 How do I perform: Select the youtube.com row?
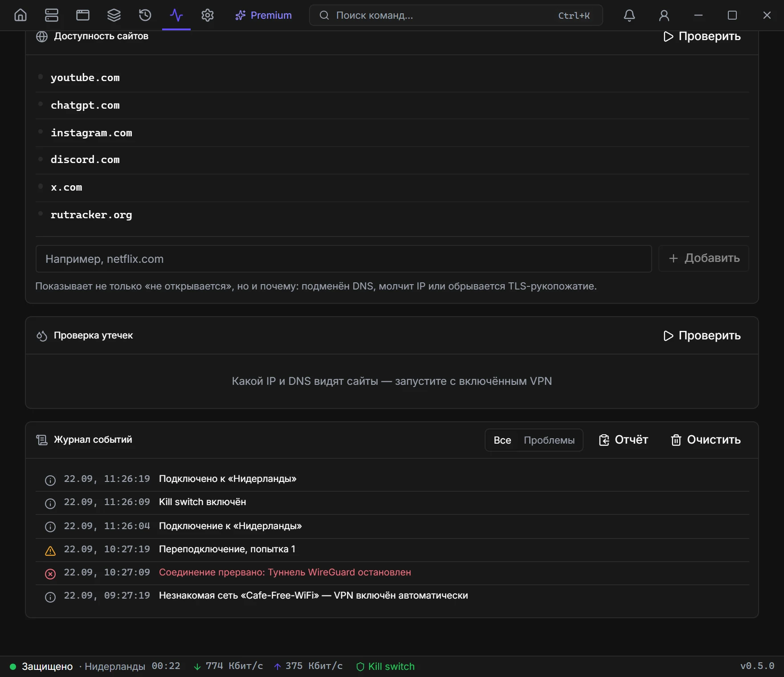pos(392,77)
